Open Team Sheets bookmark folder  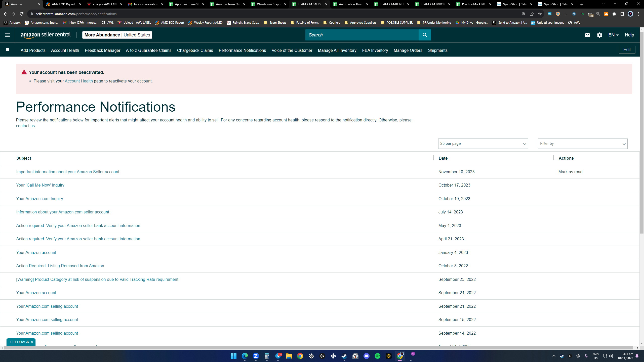275,23
